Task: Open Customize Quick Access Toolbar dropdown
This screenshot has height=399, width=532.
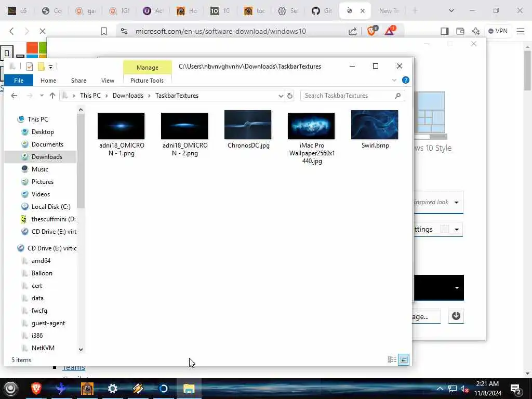Action: [50, 67]
